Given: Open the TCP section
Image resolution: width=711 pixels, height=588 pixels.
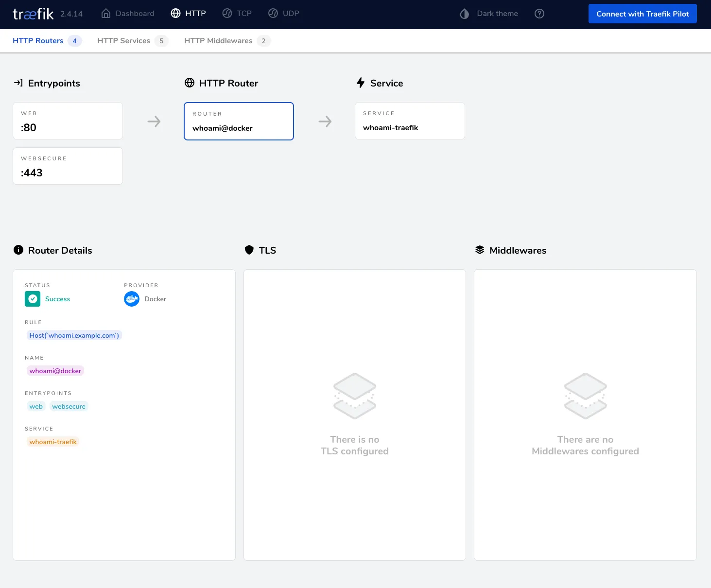Looking at the screenshot, I should [237, 14].
